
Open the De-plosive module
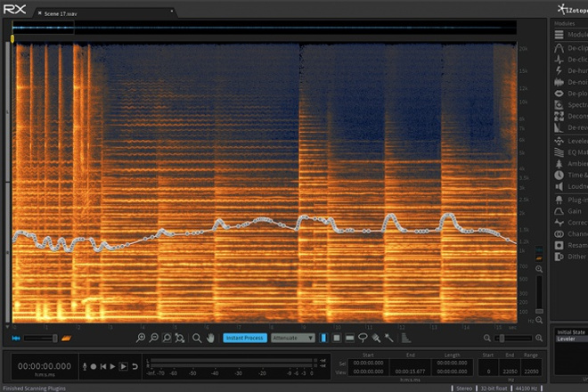coord(571,93)
